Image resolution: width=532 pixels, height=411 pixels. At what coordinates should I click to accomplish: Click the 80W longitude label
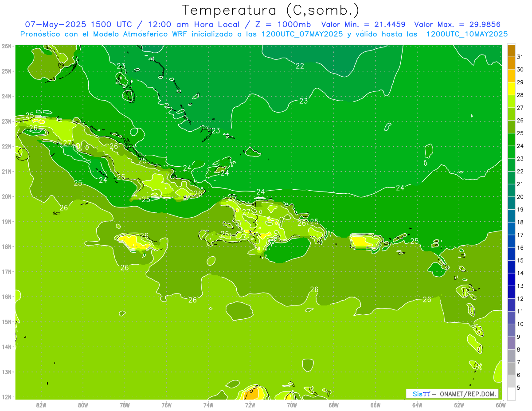point(83,405)
